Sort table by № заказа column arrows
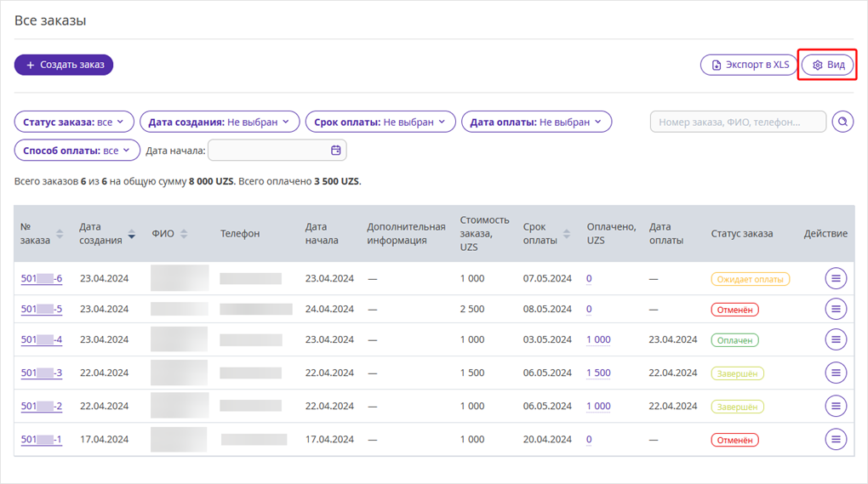Viewport: 868px width, 484px height. click(x=60, y=233)
